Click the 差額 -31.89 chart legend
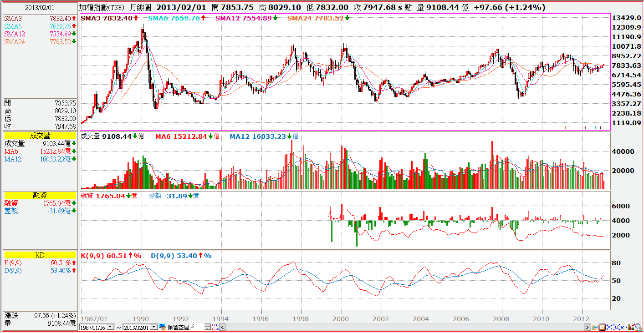Image resolution: width=644 pixels, height=333 pixels. (174, 196)
